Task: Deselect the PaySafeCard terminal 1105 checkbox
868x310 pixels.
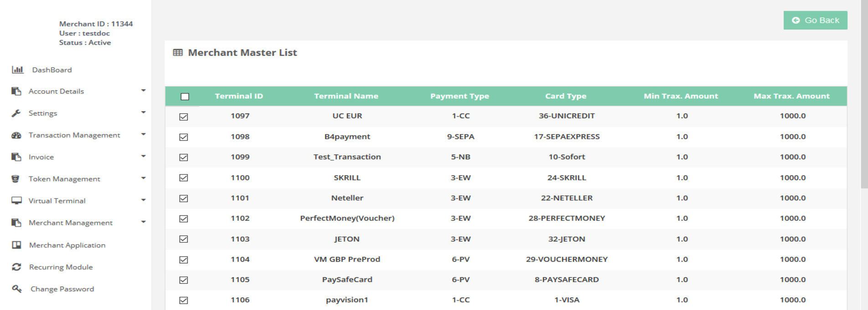Action: [184, 280]
